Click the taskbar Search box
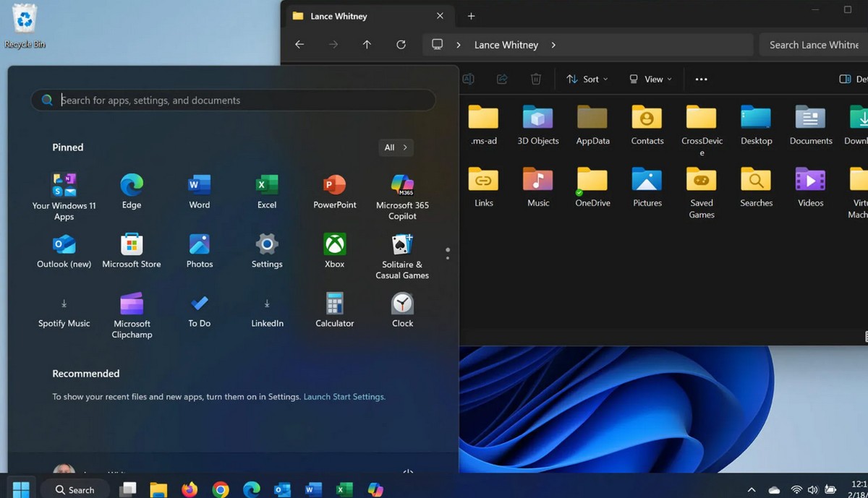 click(75, 489)
